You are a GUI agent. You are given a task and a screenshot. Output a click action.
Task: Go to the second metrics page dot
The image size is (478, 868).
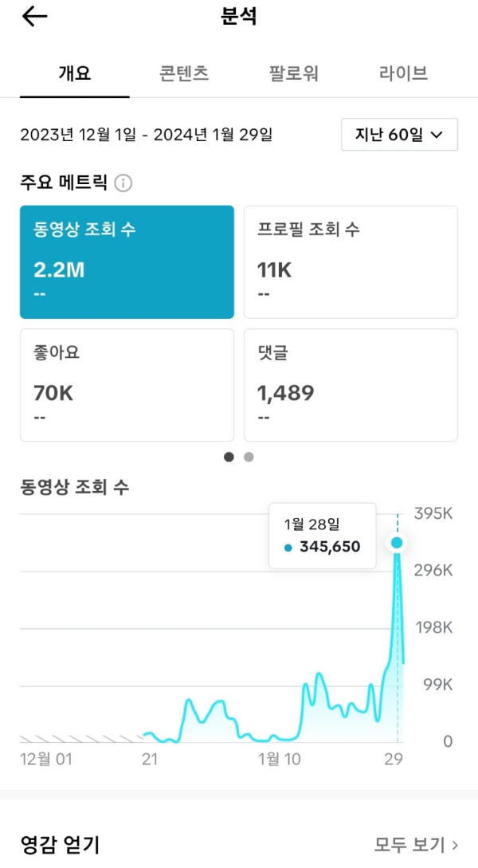tap(249, 457)
